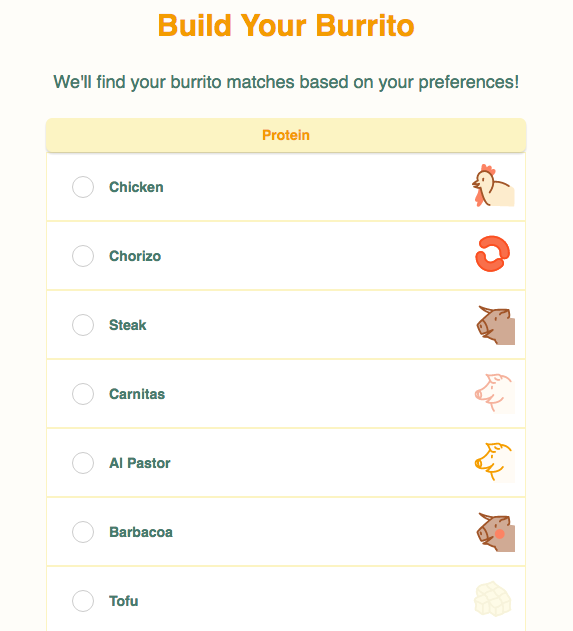The width and height of the screenshot is (573, 631).
Task: Click the brown bull icon beside Steak
Action: 496,325
